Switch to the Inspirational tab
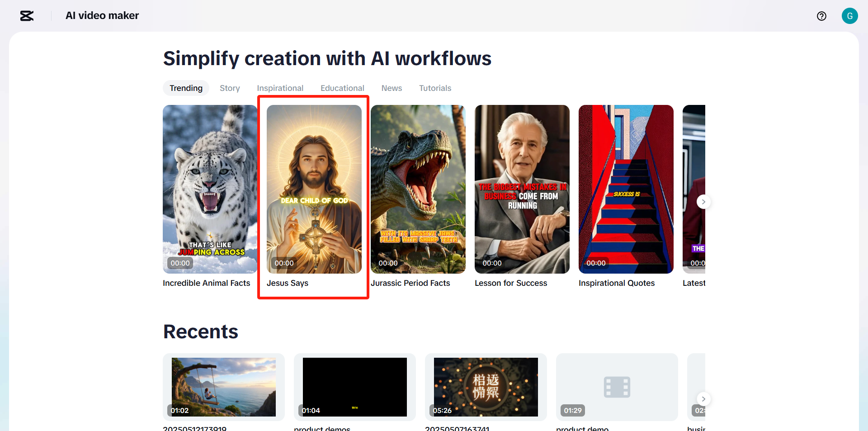 click(x=280, y=88)
